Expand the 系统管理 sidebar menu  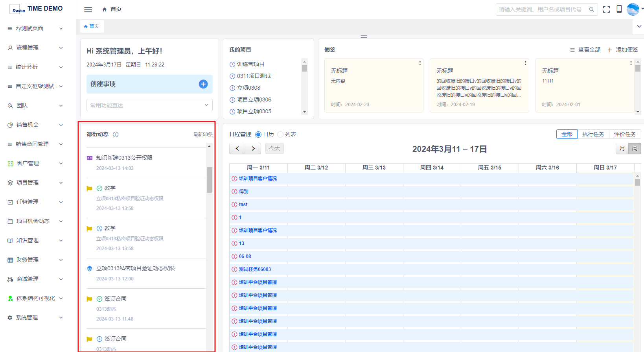click(x=35, y=317)
